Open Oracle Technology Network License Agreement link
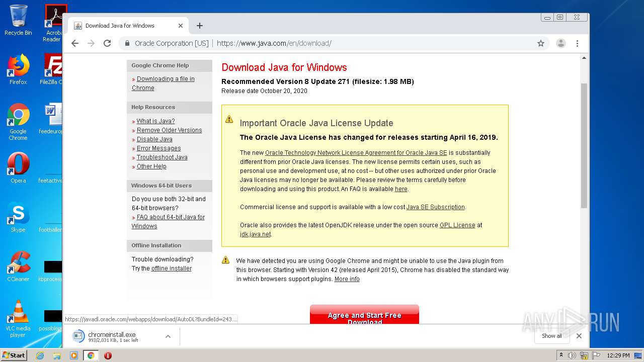The height and width of the screenshot is (362, 644). click(x=356, y=153)
